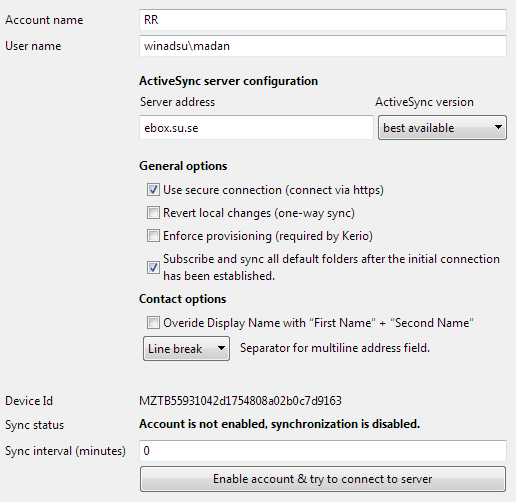Viewport: 516px width, 502px height.
Task: Uncheck Use secure connection checkbox
Action: [153, 190]
